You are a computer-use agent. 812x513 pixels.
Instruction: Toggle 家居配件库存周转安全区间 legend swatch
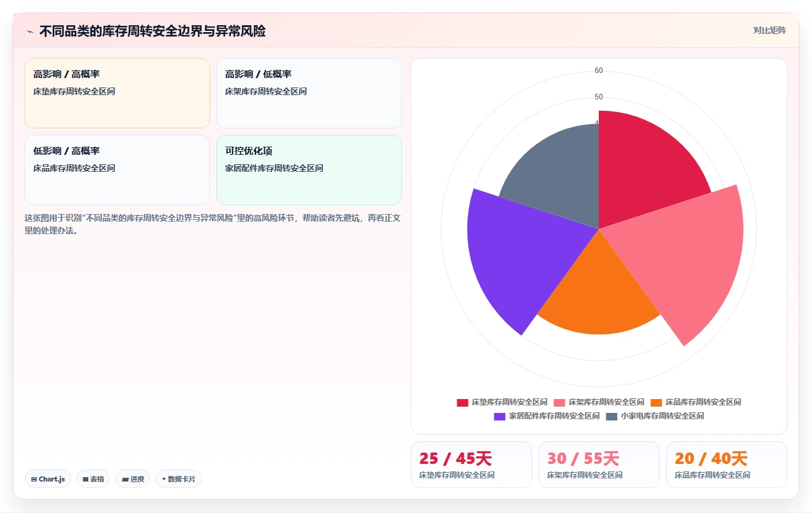coord(499,416)
